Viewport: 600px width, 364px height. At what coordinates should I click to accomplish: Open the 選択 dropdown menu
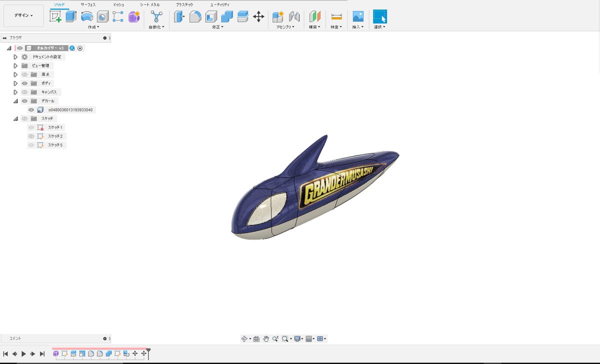(x=380, y=27)
